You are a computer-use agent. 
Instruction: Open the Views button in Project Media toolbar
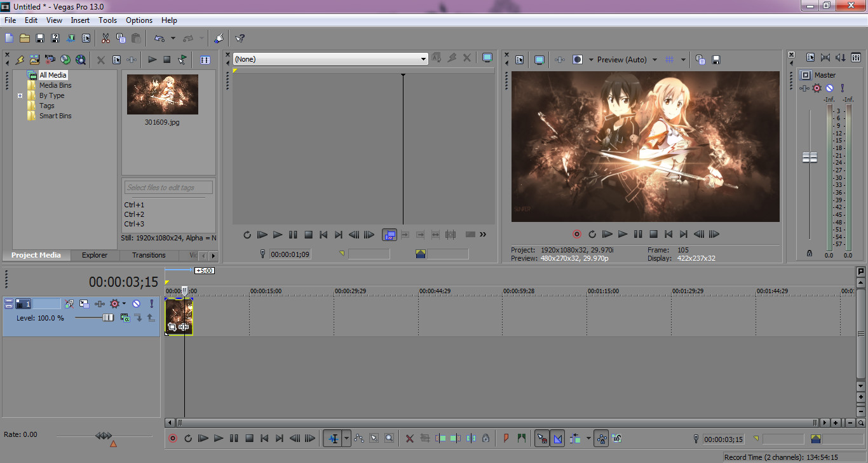pyautogui.click(x=205, y=60)
